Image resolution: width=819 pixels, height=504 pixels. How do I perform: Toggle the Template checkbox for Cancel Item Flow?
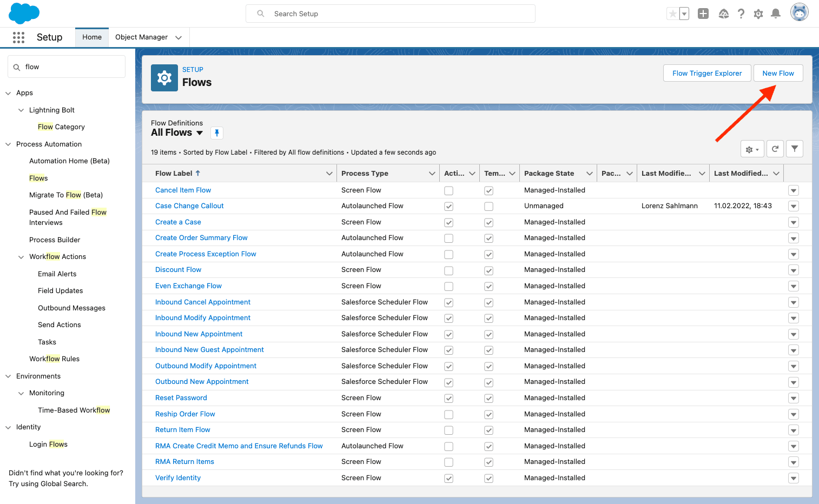click(x=488, y=190)
